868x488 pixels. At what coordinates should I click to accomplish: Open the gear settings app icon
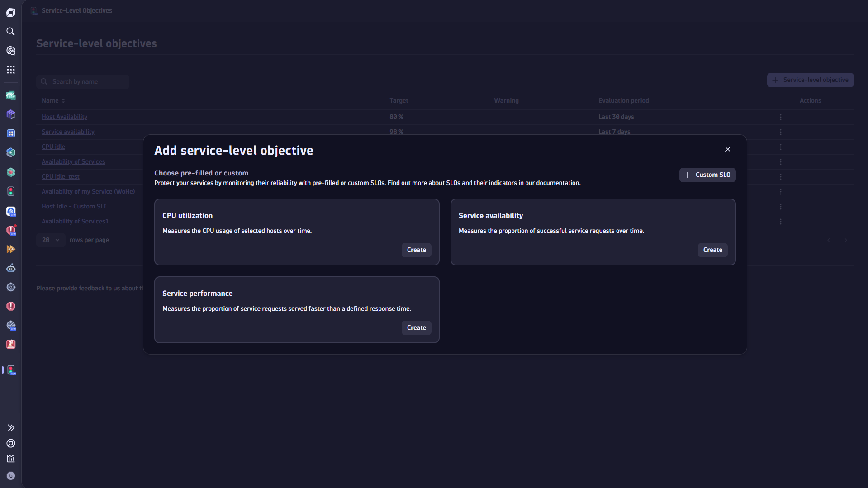tap(10, 287)
